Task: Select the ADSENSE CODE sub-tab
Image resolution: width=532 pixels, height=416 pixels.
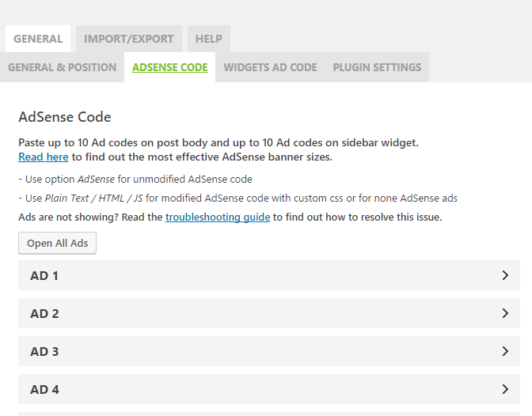Action: 170,67
